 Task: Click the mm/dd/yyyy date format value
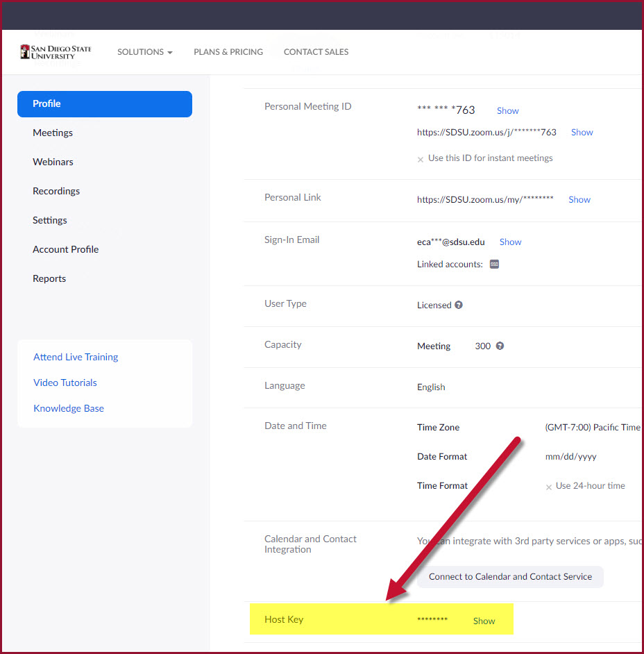click(570, 457)
